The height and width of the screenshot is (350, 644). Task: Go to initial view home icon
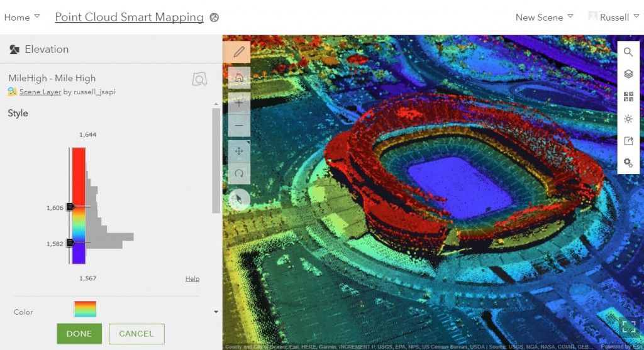click(x=238, y=78)
